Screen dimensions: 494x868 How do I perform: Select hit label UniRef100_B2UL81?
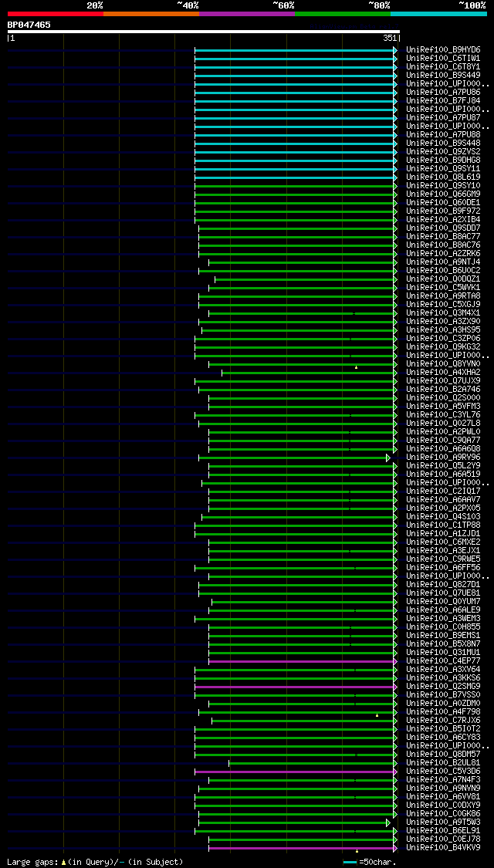coord(443,763)
